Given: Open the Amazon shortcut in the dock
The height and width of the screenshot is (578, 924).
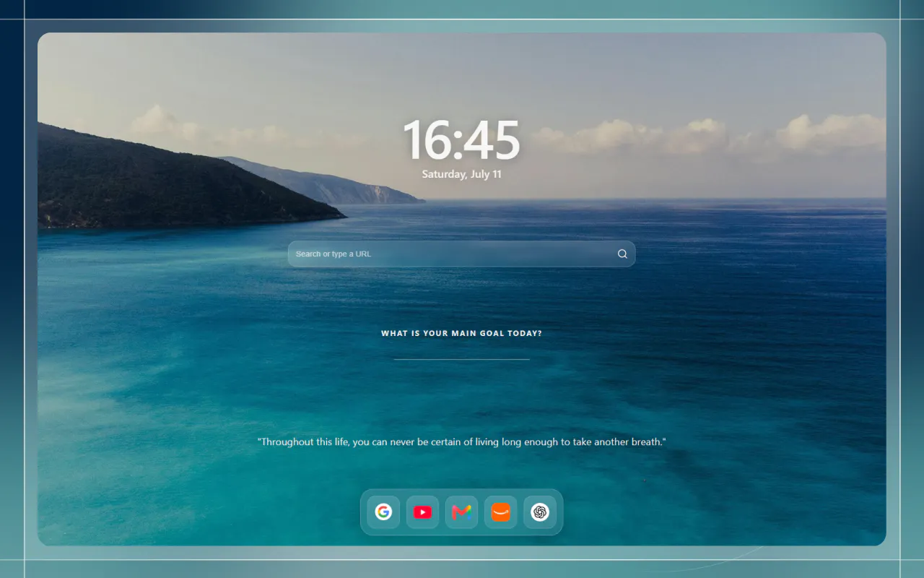Looking at the screenshot, I should tap(500, 512).
